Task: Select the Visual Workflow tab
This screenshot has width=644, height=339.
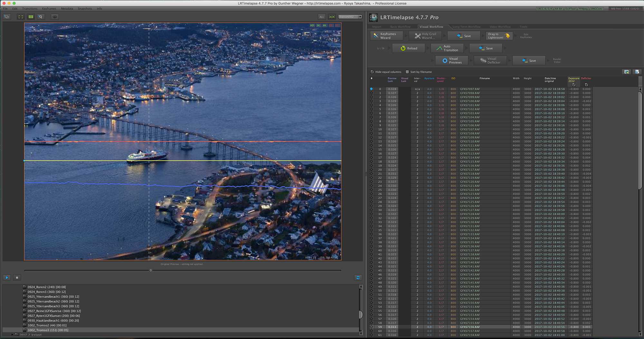Action: point(431,27)
